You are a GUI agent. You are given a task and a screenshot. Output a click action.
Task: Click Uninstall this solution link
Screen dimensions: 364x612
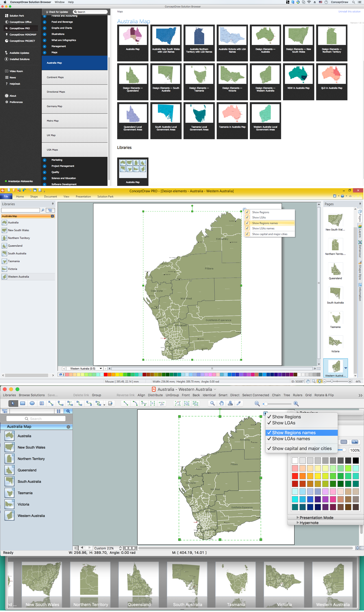coord(349,11)
